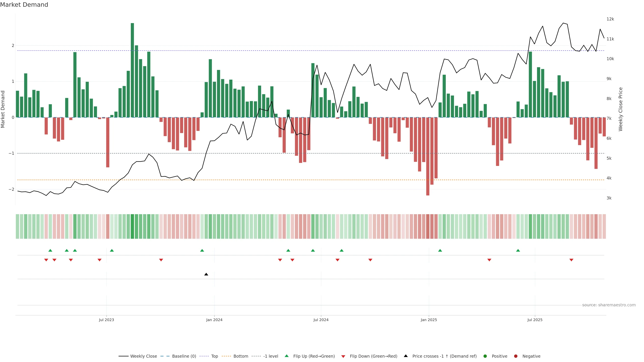
Task: Click the lowest red demand bar
Action: click(x=428, y=156)
